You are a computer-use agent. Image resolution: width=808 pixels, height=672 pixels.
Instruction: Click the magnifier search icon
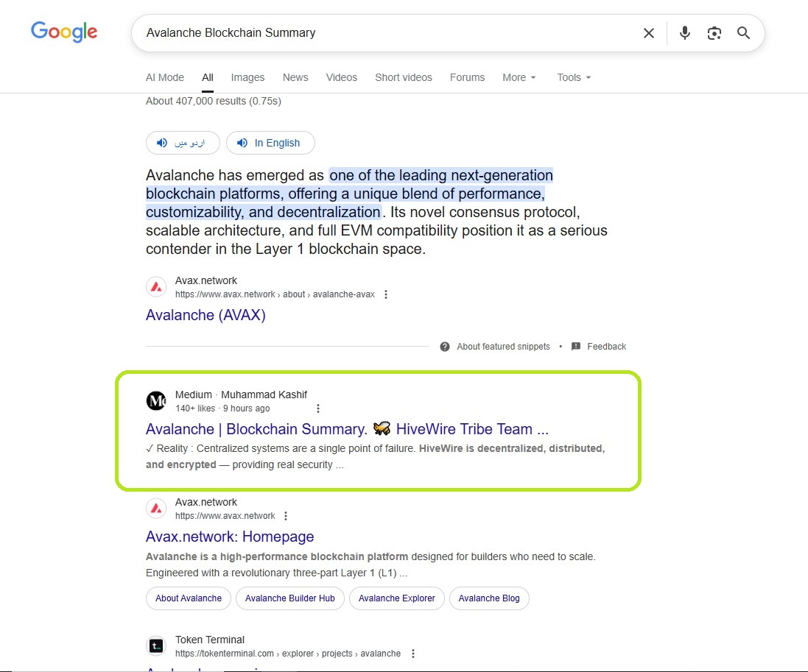click(x=743, y=33)
